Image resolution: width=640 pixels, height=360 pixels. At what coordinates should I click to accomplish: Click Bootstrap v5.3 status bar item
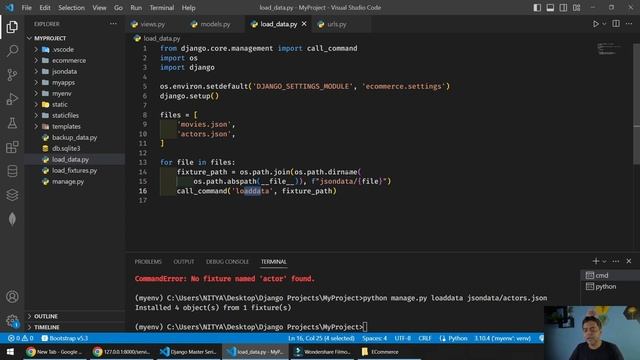coord(65,338)
